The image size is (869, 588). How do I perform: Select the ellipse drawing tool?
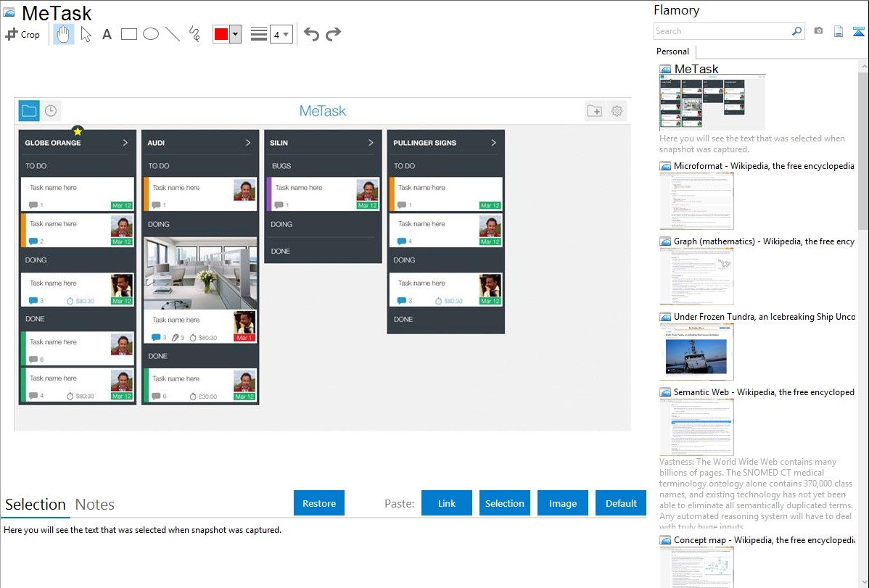pyautogui.click(x=151, y=34)
